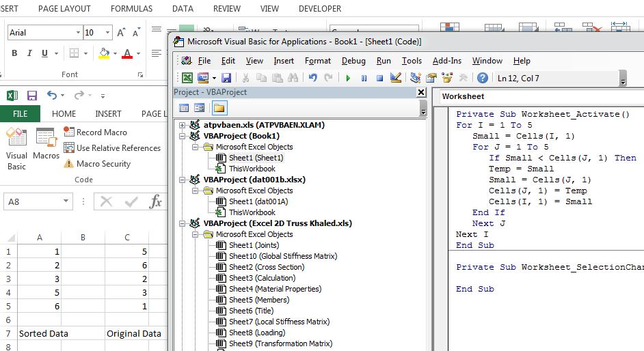Open VBA Help question mark icon
Screen dimensions: 644x351
pyautogui.click(x=483, y=77)
